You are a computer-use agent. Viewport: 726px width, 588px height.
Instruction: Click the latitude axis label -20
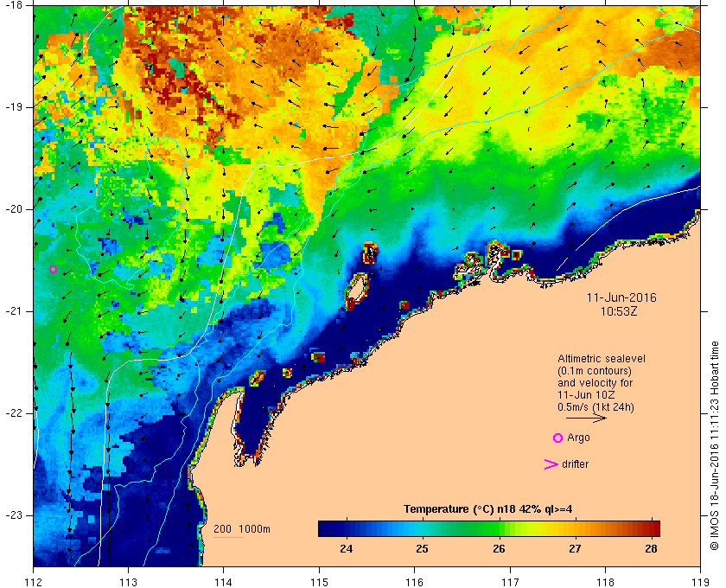(14, 209)
